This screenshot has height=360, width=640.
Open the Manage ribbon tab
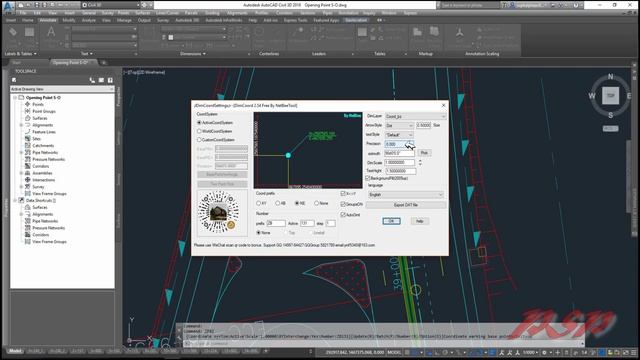124,20
